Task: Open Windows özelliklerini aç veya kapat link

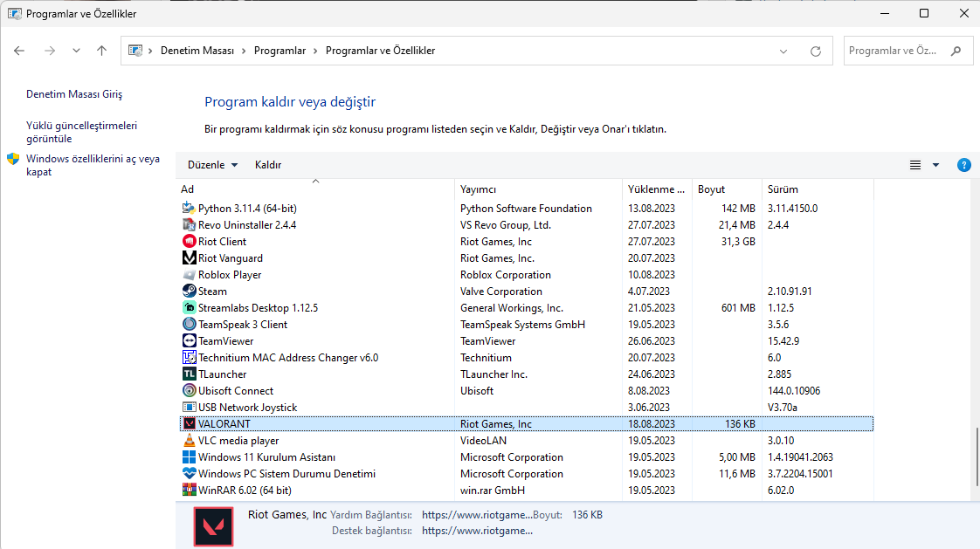Action: [x=93, y=165]
